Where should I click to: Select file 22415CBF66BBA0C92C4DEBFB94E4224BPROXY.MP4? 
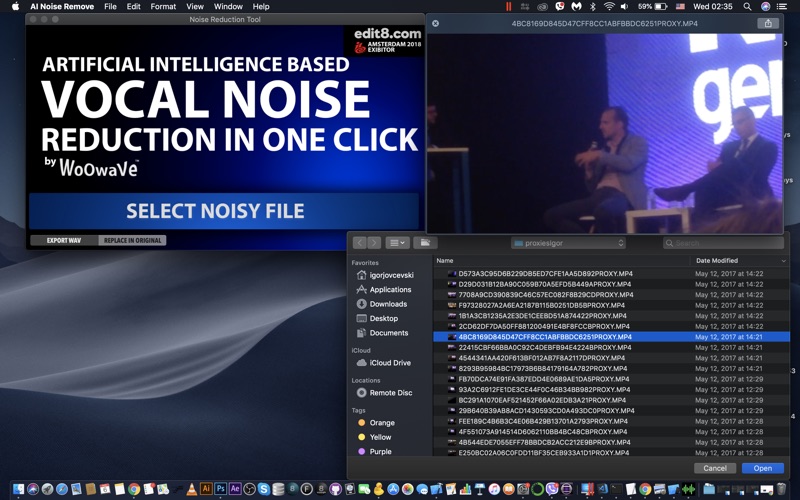click(611, 347)
